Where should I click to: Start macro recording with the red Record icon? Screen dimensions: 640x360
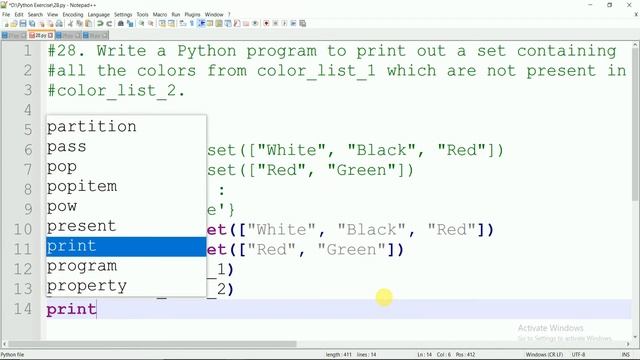[x=266, y=24]
